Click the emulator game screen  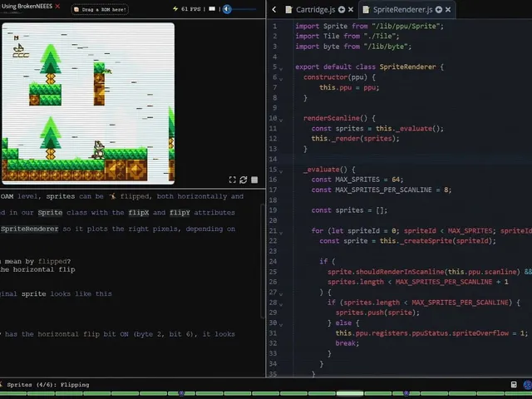tap(88, 103)
